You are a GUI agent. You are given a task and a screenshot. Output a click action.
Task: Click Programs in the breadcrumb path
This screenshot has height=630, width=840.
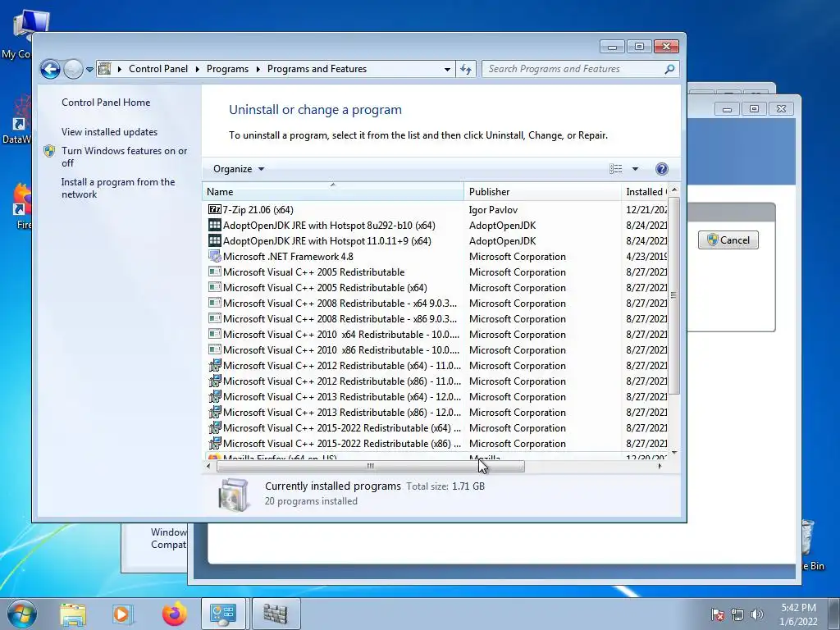tap(227, 69)
